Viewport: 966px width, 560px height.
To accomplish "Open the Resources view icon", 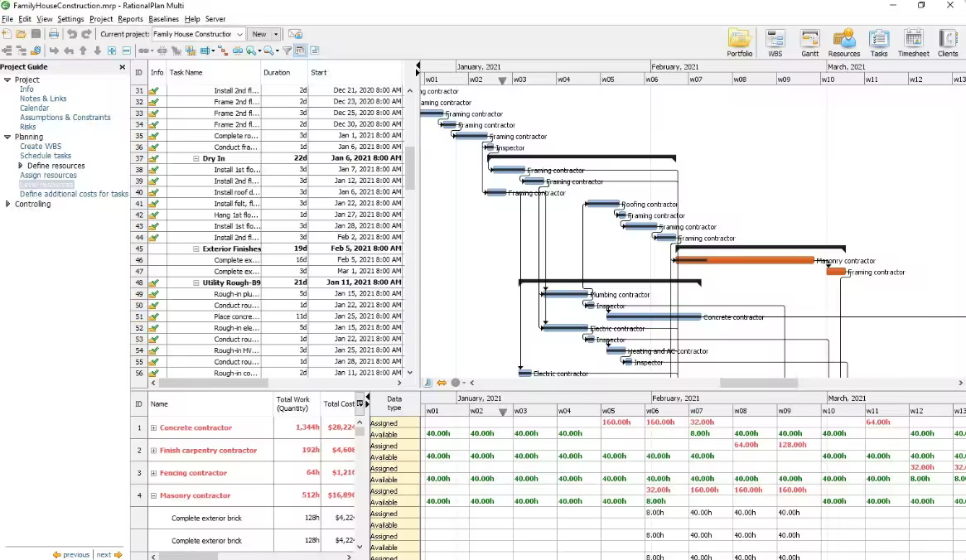I will pos(843,42).
